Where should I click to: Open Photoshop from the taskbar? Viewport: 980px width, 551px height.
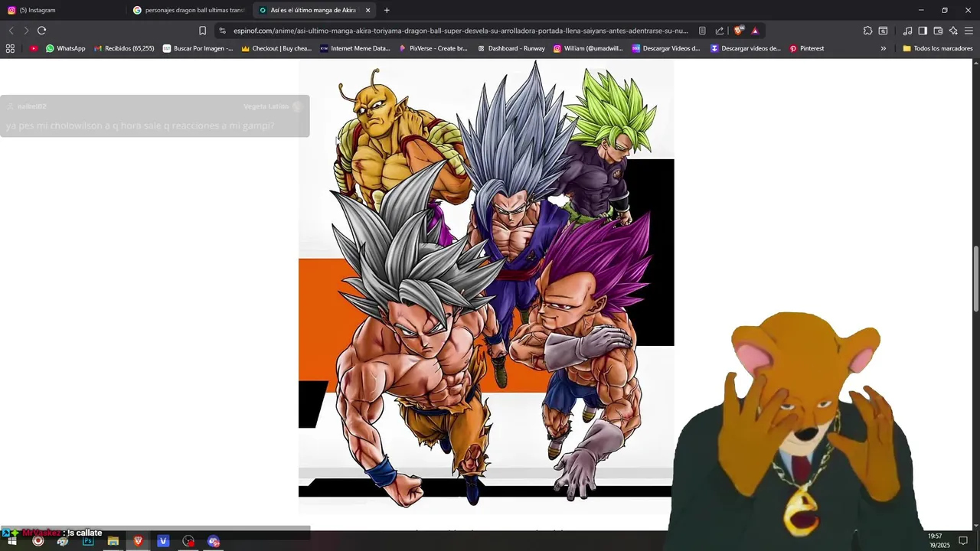coord(88,541)
